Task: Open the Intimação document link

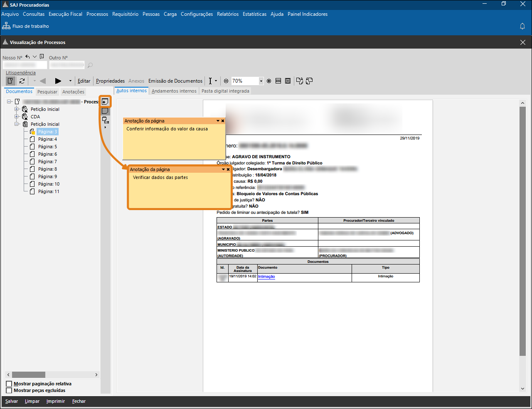Action: coord(266,277)
